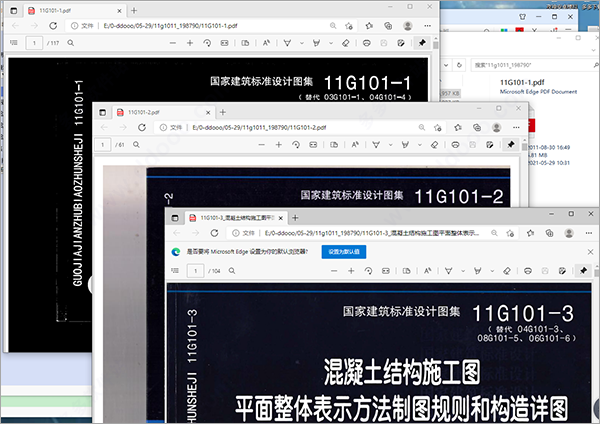Open settings menu in 11G101-1.pdf window

tap(427, 26)
